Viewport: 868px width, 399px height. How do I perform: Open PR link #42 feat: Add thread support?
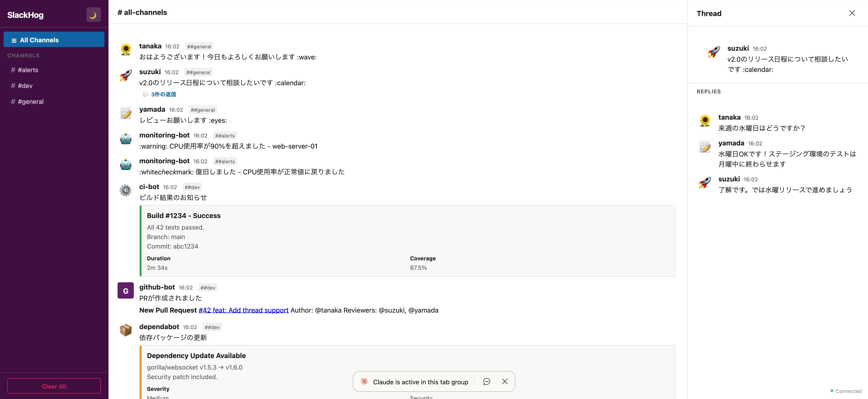click(x=243, y=310)
